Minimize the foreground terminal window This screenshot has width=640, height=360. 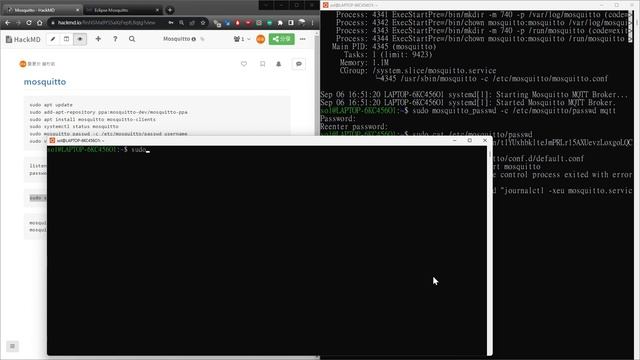click(455, 140)
